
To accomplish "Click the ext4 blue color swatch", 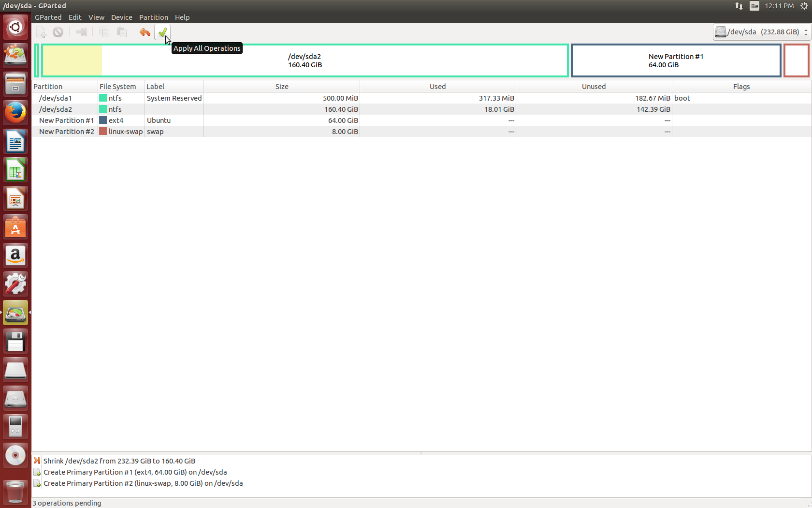I will pyautogui.click(x=103, y=120).
